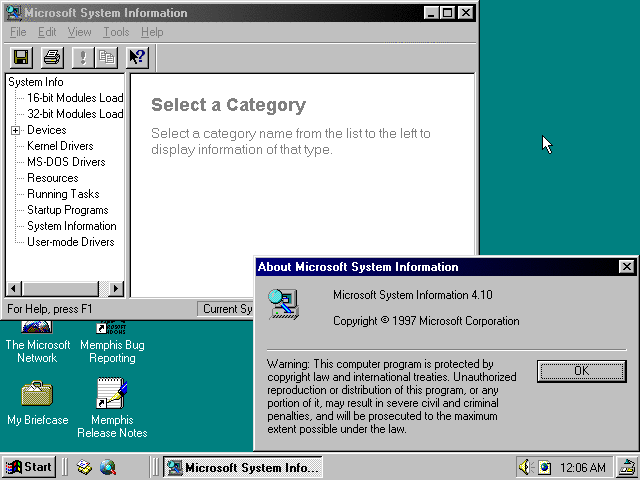Minimize the Microsoft System Information window
640x480 pixels.
click(x=431, y=13)
